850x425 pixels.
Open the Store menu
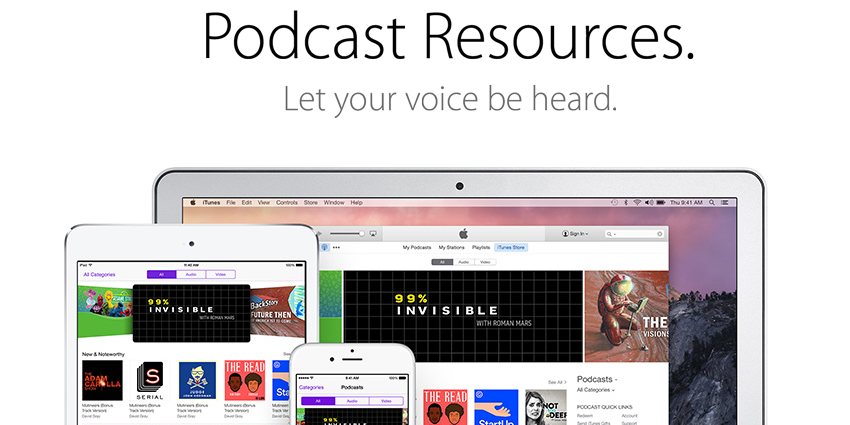pyautogui.click(x=311, y=203)
